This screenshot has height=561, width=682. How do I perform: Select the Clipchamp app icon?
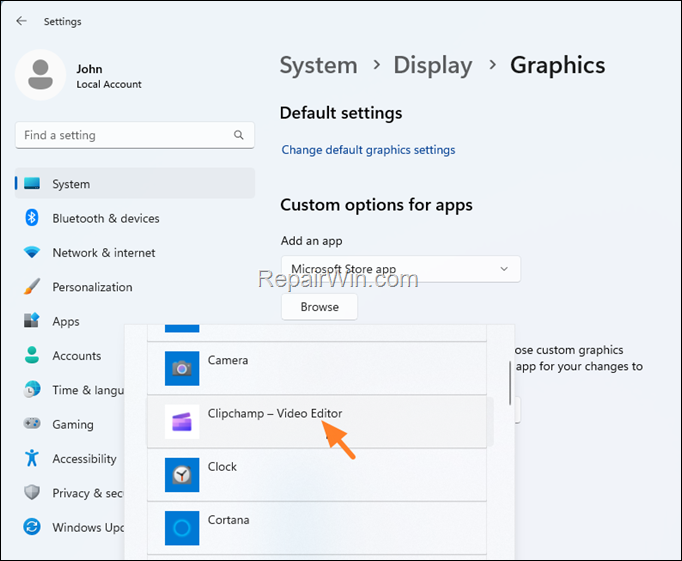pyautogui.click(x=182, y=421)
